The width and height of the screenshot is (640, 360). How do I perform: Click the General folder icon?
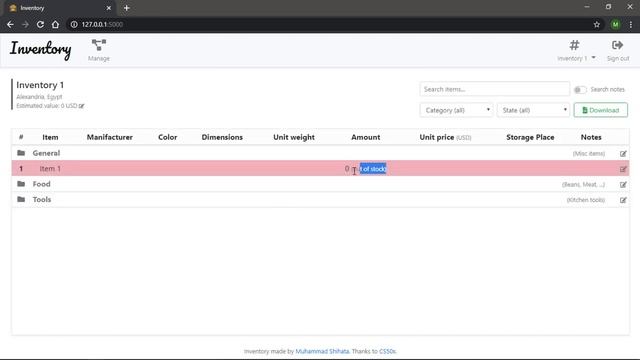coord(21,153)
